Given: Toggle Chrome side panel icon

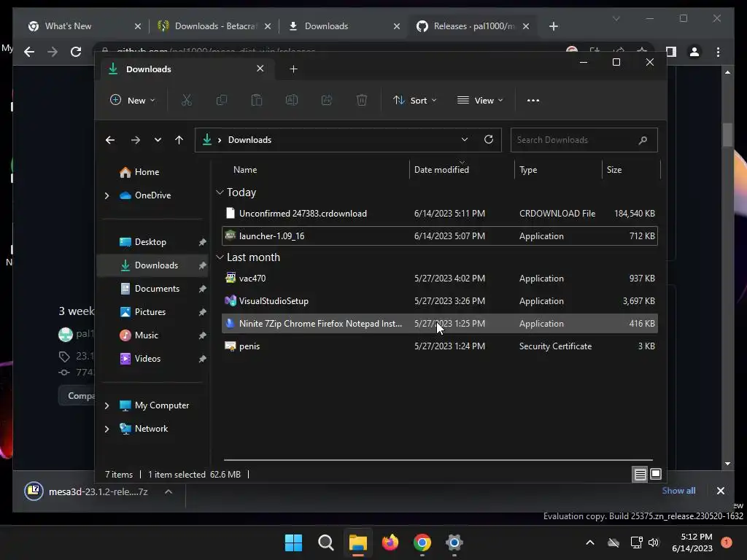Looking at the screenshot, I should coord(671,52).
